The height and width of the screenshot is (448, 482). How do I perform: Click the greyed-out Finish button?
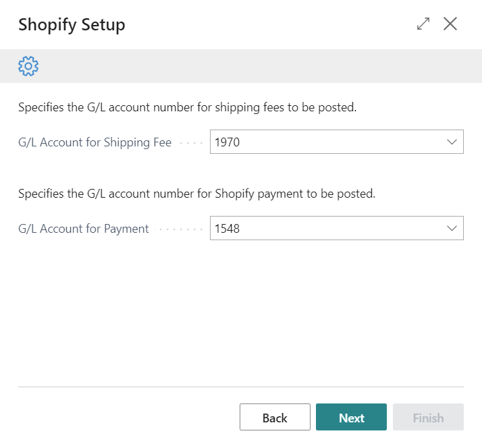428,418
